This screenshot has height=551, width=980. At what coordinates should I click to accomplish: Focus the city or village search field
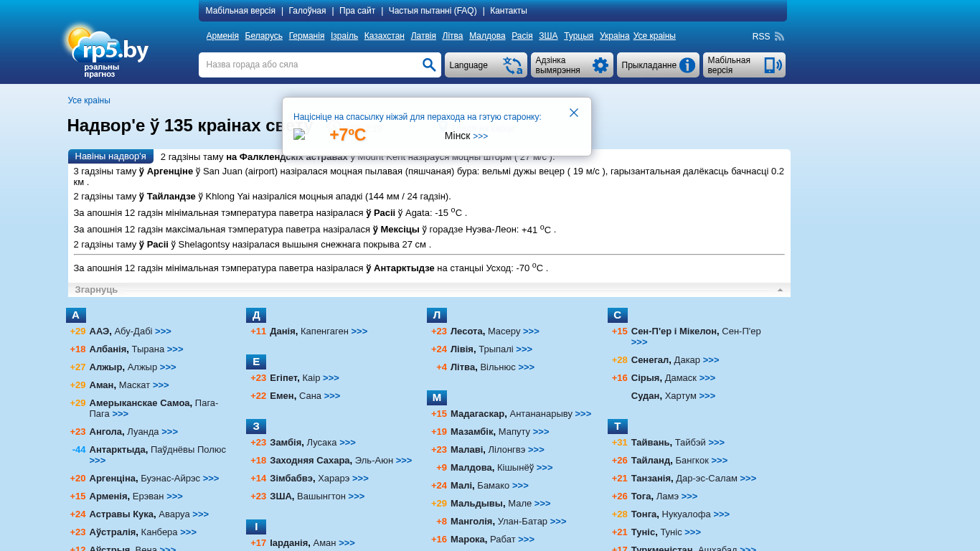click(x=310, y=65)
